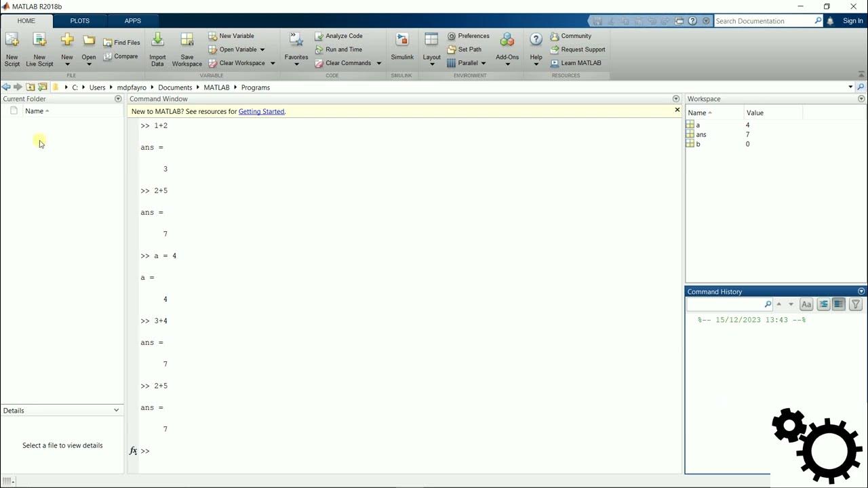Open the Layout menu
The width and height of the screenshot is (868, 488).
[432, 49]
